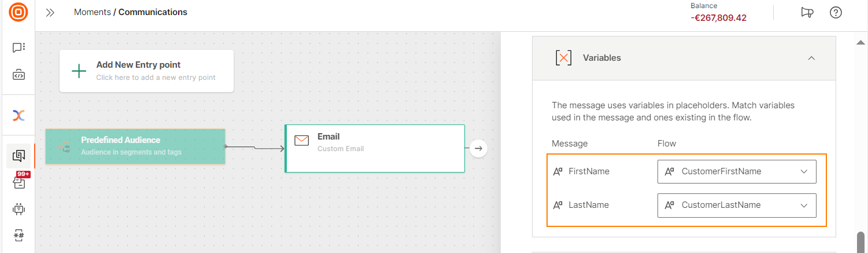This screenshot has height=253, width=868.
Task: Click the megaphone announcements icon
Action: click(807, 13)
